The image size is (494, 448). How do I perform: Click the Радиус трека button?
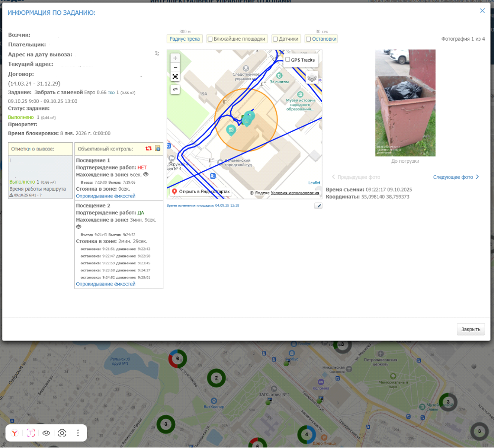(x=185, y=39)
